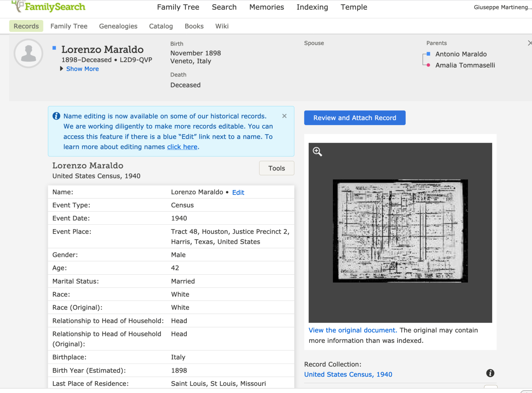Expand Show More under Lorenzo Maraldo

pos(82,69)
